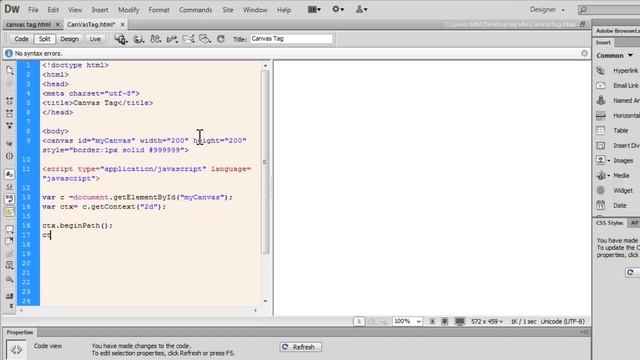Toggle Line Numbers icon in coding toolbar
Screen dimensions: 640x360
[x=9, y=174]
